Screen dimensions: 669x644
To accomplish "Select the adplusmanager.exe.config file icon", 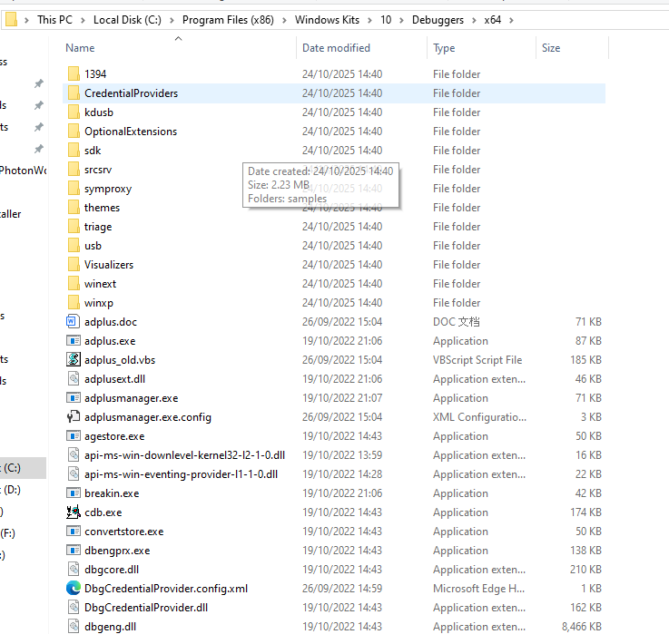I will pos(73,416).
